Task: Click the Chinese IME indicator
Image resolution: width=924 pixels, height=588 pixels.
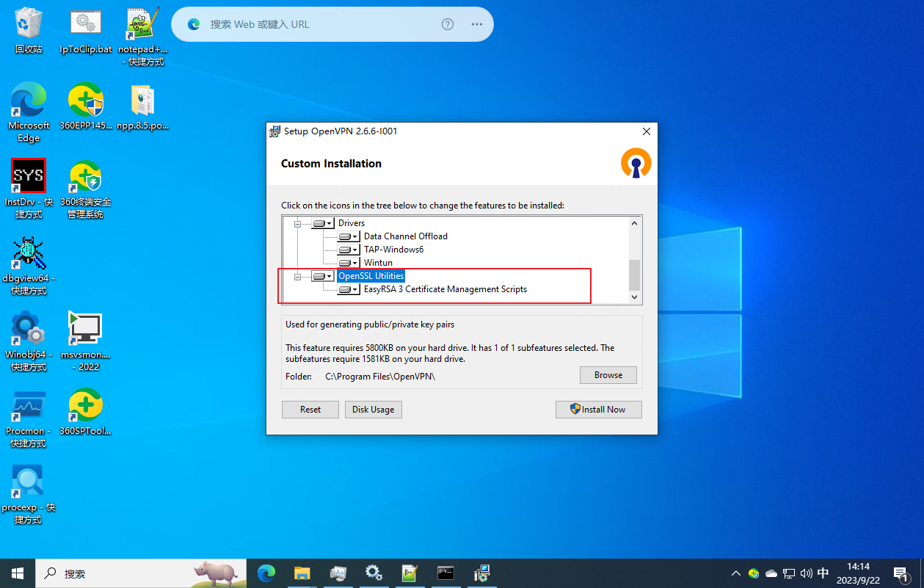Action: [823, 573]
